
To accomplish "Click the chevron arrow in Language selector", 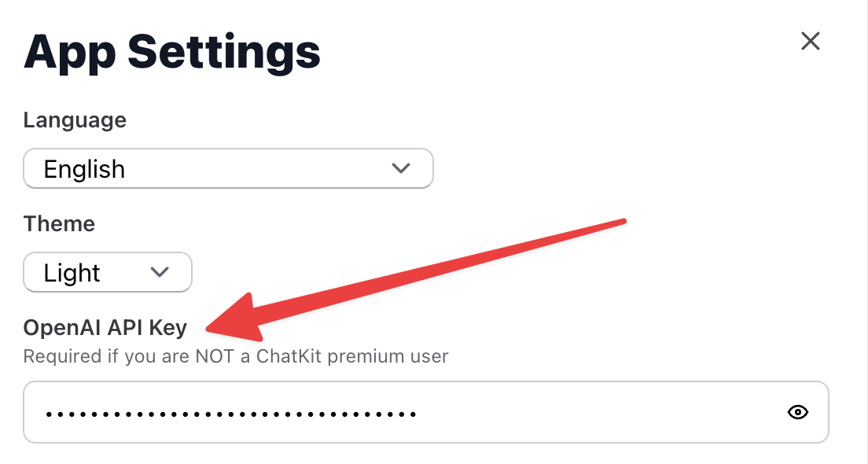I will click(x=401, y=168).
